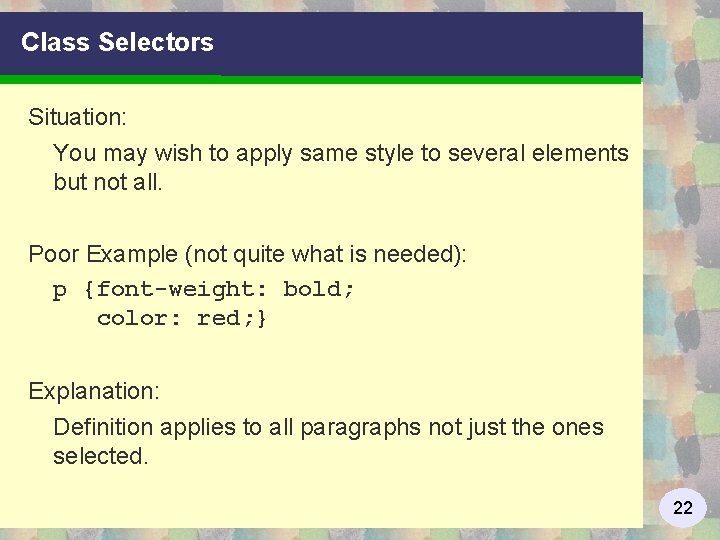The width and height of the screenshot is (720, 540).
Task: Click the line starting "You may wish"
Action: pos(340,153)
